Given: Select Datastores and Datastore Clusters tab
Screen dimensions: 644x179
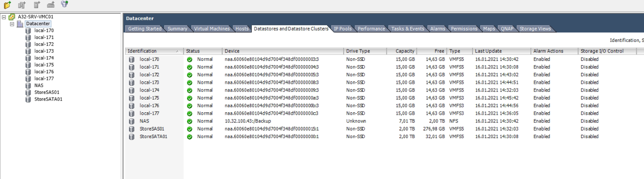Looking at the screenshot, I should click(291, 29).
